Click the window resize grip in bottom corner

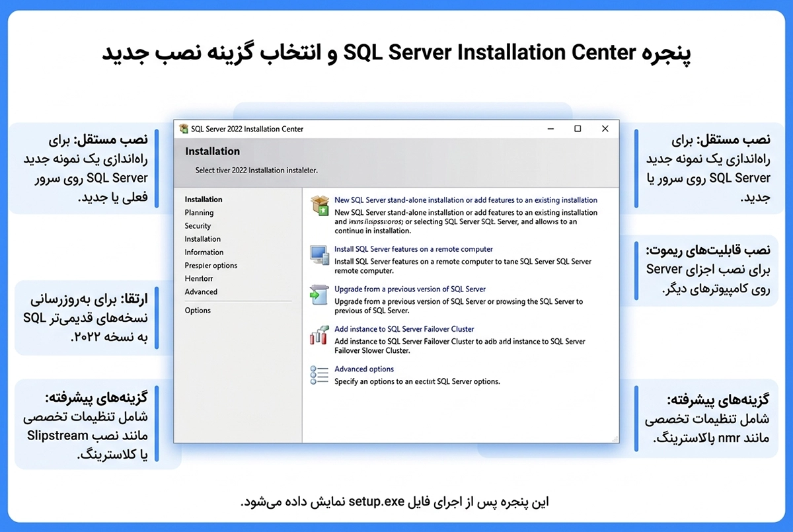(x=615, y=439)
